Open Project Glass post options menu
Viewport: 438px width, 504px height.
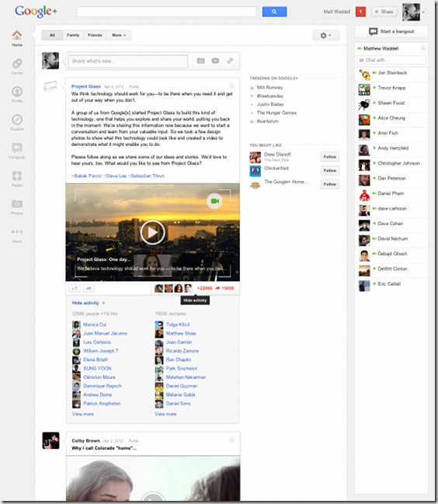click(231, 86)
